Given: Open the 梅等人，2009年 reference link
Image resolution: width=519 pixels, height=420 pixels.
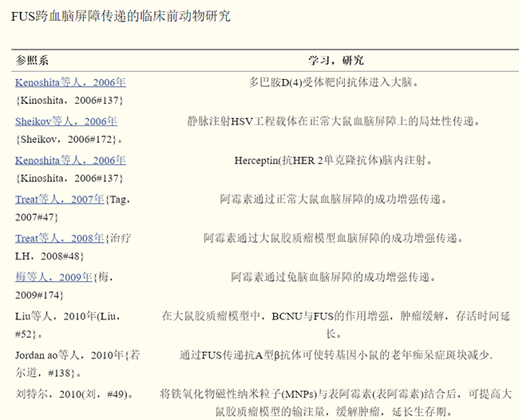Looking at the screenshot, I should [x=53, y=277].
